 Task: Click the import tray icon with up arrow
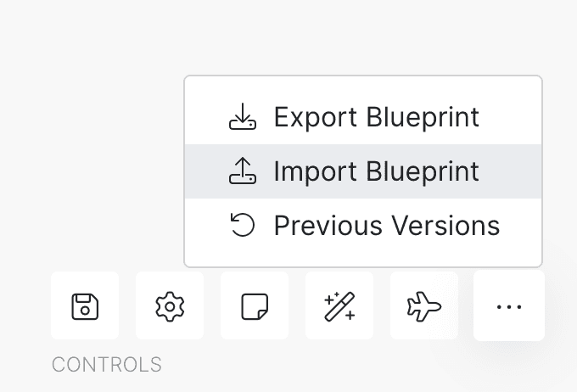tap(243, 171)
